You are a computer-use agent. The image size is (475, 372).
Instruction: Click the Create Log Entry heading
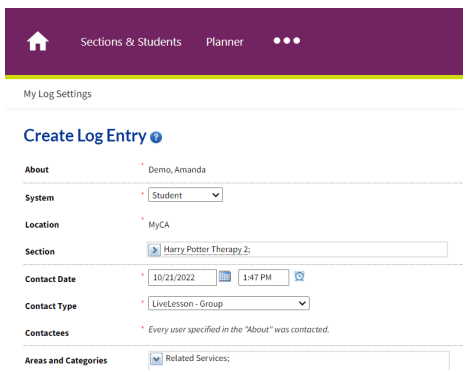point(85,136)
